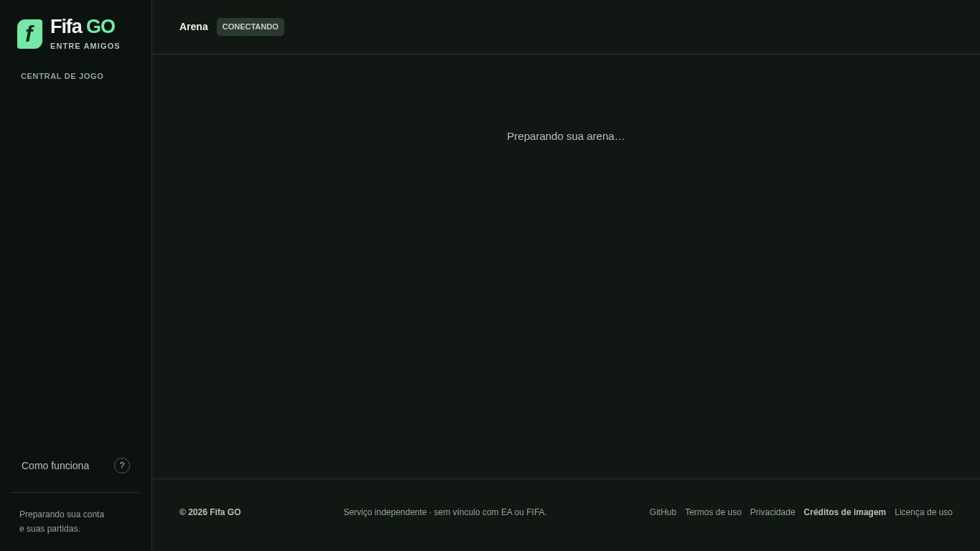The image size is (980, 551).
Task: View the Privacidade footer link
Action: (773, 512)
